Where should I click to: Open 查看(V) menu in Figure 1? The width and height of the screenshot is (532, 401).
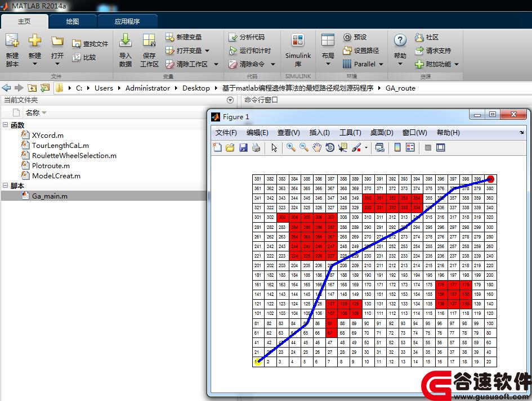point(288,133)
